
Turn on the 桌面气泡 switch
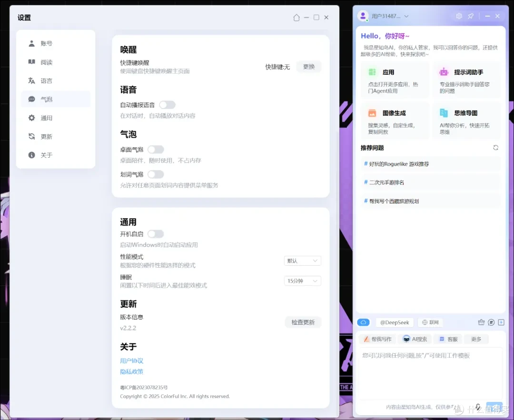[x=156, y=150]
